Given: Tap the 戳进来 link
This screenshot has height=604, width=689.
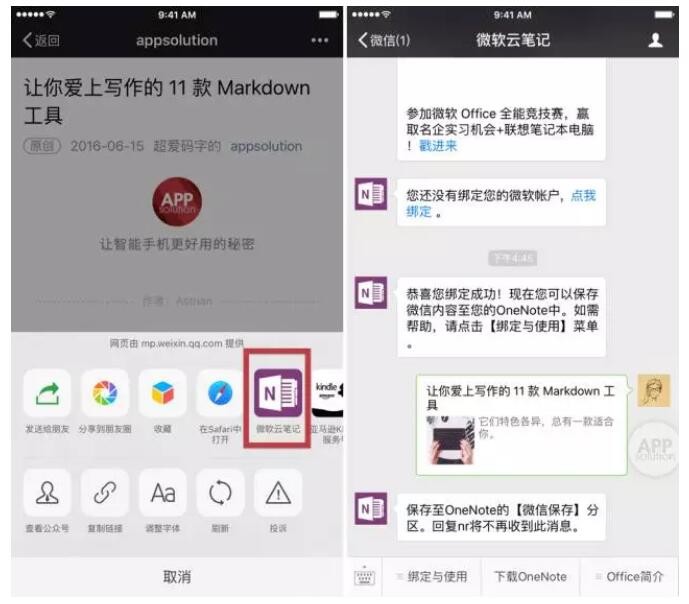Looking at the screenshot, I should (x=438, y=146).
